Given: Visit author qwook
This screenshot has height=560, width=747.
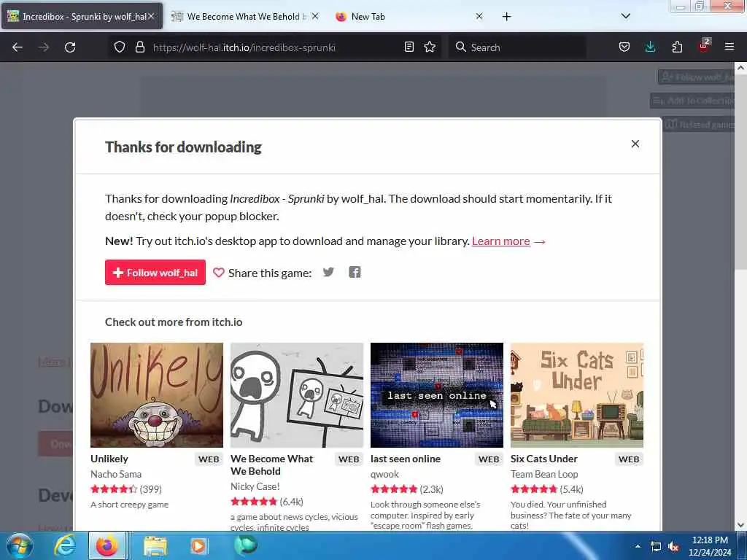Looking at the screenshot, I should [x=384, y=474].
